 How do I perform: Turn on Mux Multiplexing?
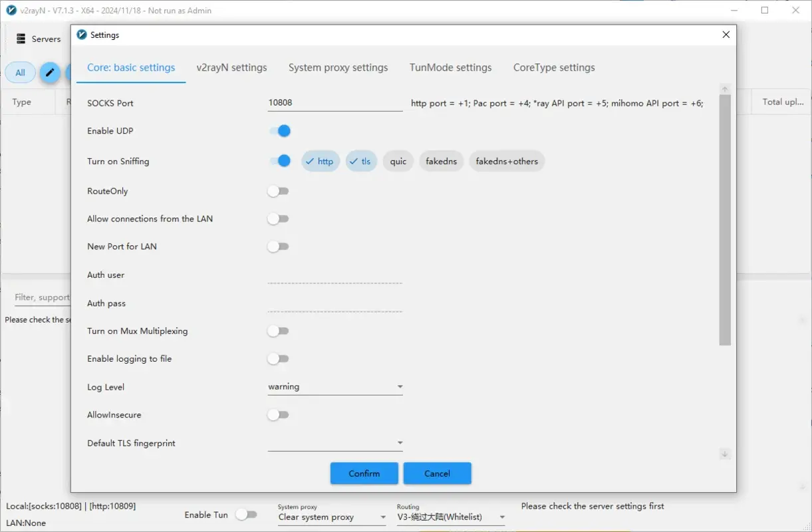(x=278, y=331)
